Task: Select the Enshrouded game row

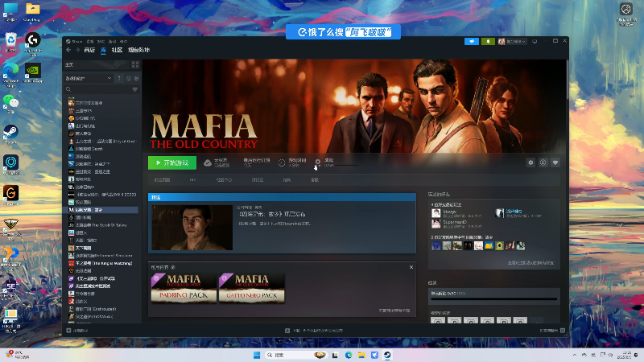Action: (103, 309)
